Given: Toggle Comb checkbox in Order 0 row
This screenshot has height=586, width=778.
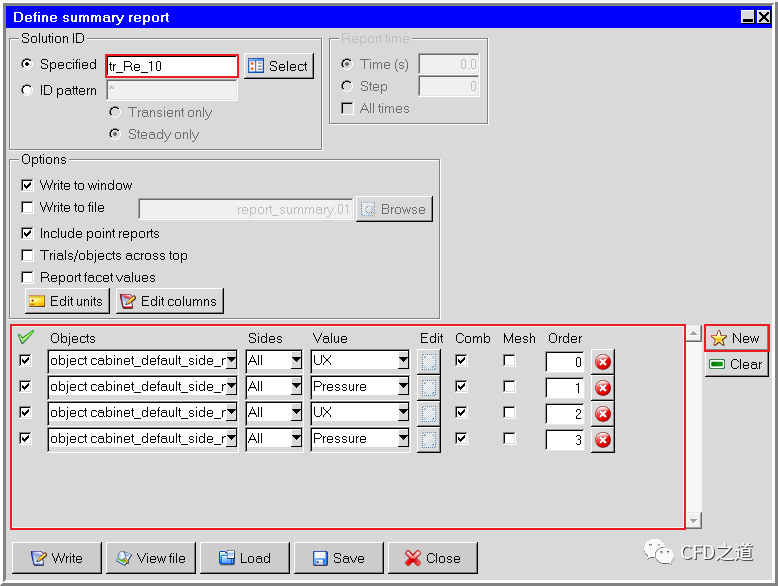Looking at the screenshot, I should (461, 360).
